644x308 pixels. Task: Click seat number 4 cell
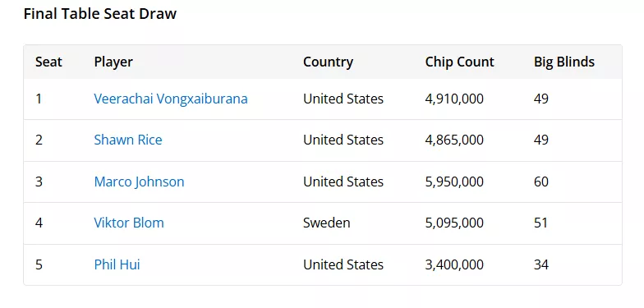(39, 223)
